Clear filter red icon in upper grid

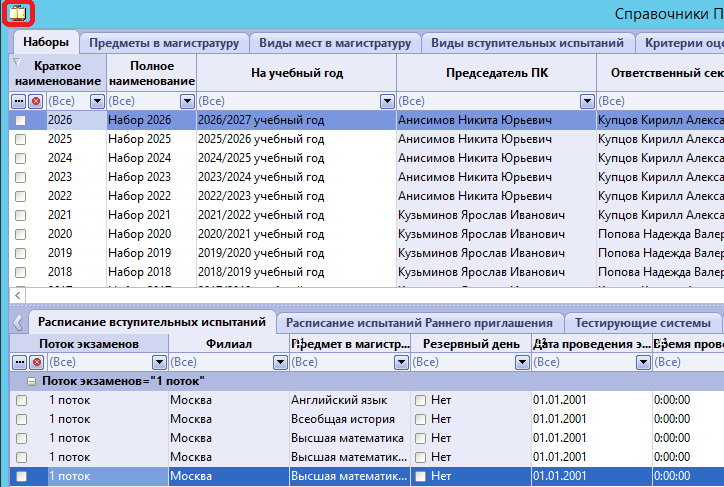[36, 101]
